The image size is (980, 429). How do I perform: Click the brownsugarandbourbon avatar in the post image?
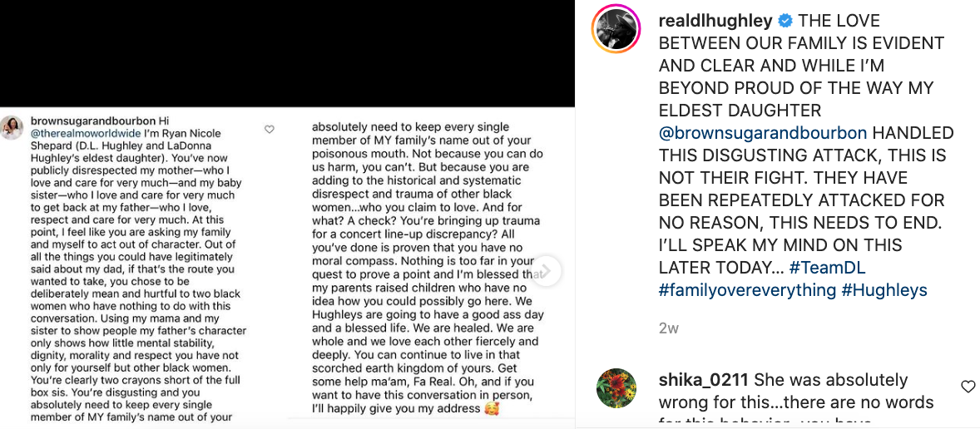click(x=12, y=127)
